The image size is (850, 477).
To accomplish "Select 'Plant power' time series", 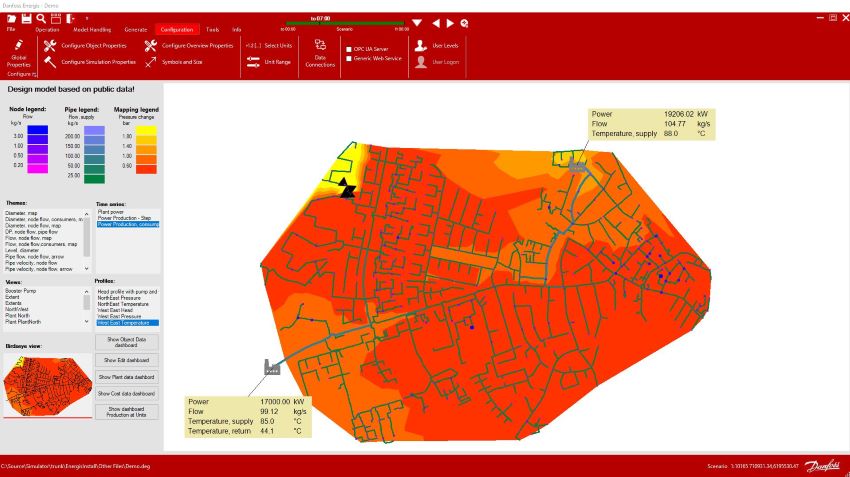I will 111,212.
